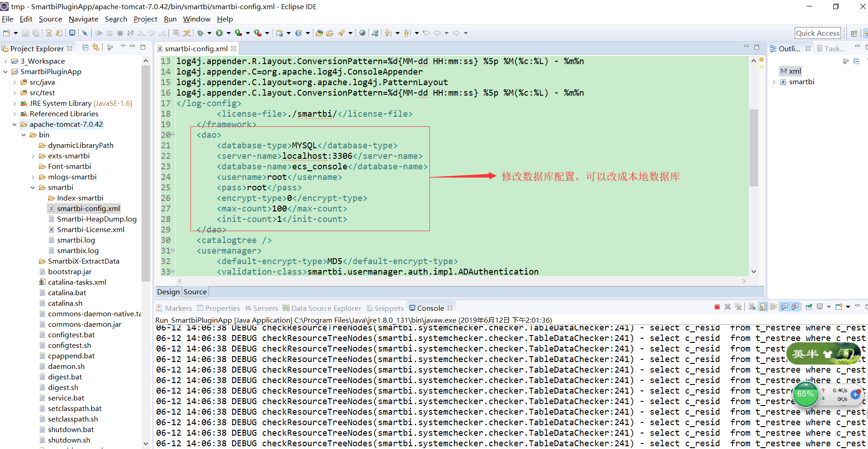Expand the mlogs-smartbi folder
868x449 pixels.
pos(33,177)
